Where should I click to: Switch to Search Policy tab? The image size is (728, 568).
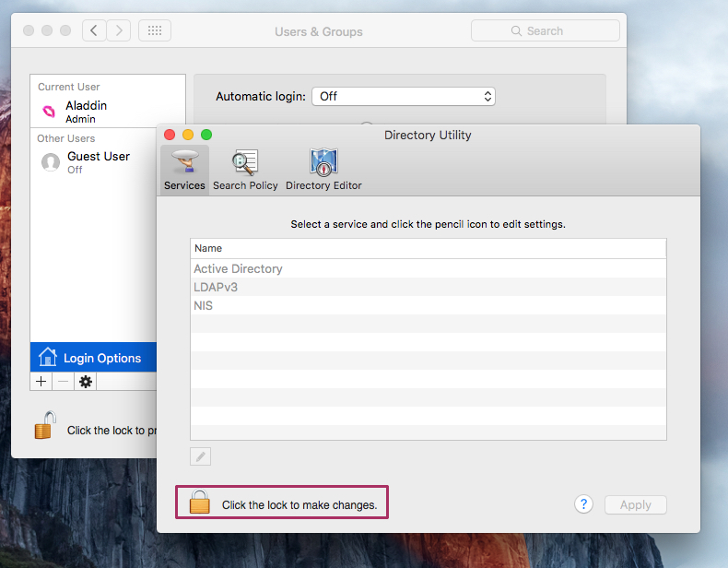tap(245, 170)
